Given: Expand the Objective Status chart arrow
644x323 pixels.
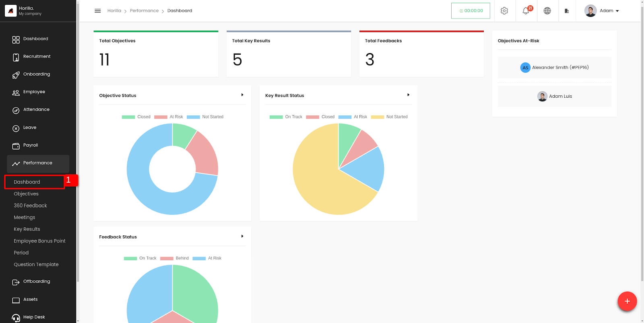Looking at the screenshot, I should [x=242, y=95].
